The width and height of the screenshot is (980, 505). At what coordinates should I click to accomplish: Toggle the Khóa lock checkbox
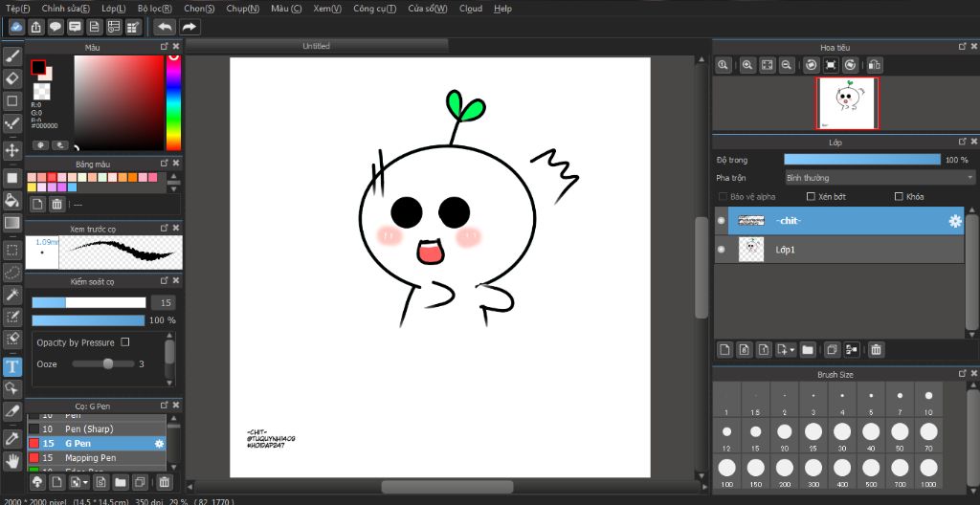[x=900, y=196]
